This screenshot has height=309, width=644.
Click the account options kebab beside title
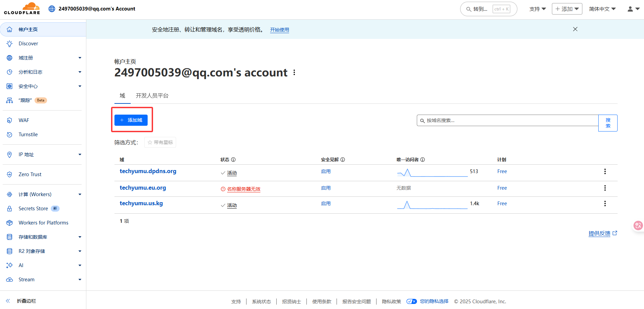click(x=294, y=73)
